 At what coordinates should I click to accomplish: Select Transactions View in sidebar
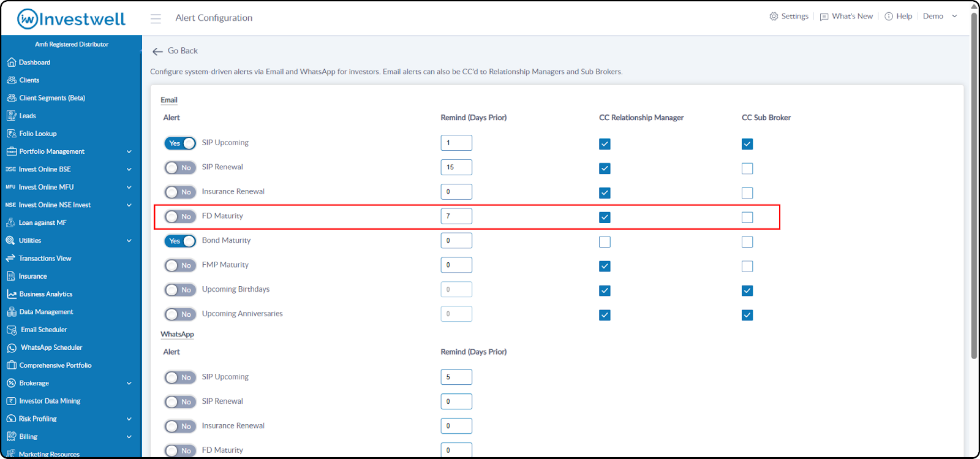[45, 259]
